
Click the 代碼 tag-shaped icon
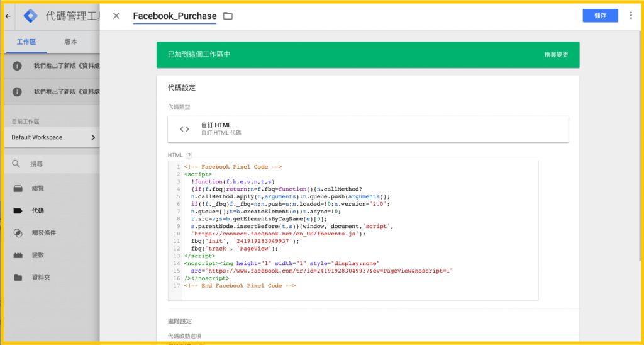18,211
